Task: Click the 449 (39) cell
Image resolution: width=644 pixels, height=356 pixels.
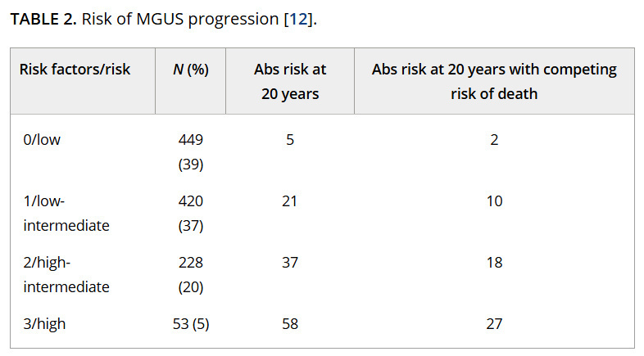Action: coord(190,152)
